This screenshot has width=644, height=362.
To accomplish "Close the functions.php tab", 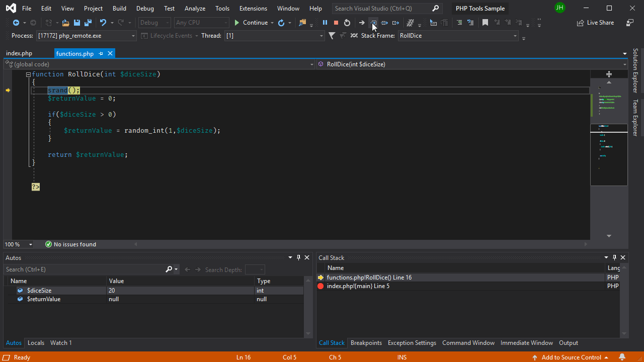I will 110,53.
